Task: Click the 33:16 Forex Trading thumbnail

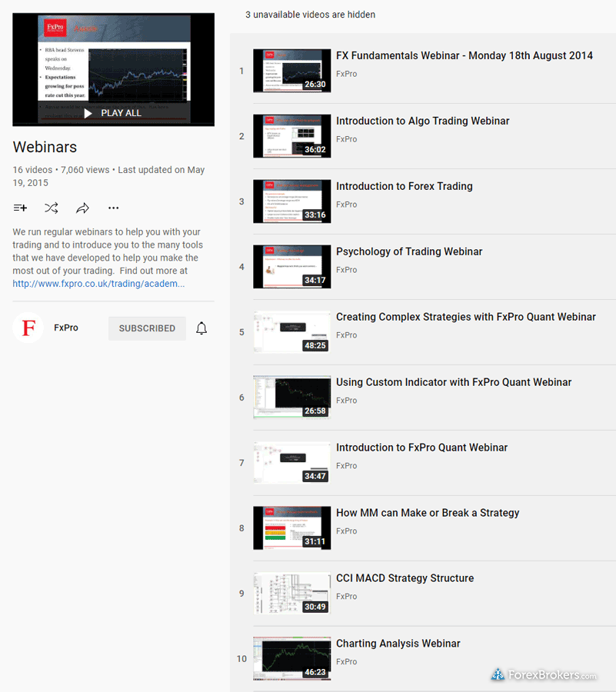Action: 292,201
